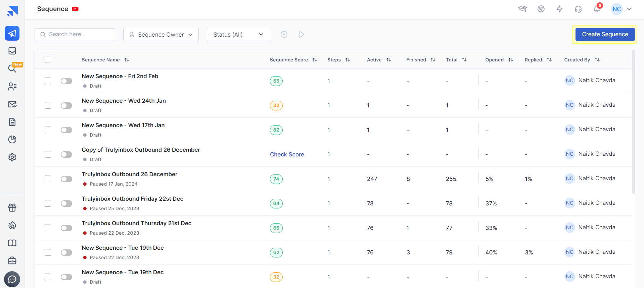Open the inbox tray icon in sidebar
The image size is (644, 288).
[x=12, y=51]
